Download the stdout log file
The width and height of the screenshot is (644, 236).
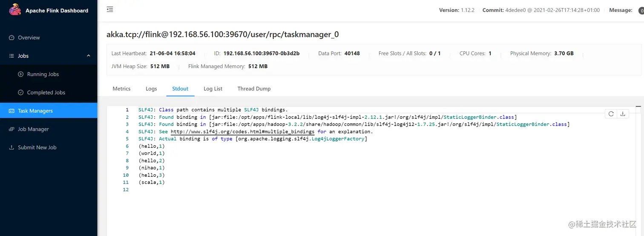[623, 114]
